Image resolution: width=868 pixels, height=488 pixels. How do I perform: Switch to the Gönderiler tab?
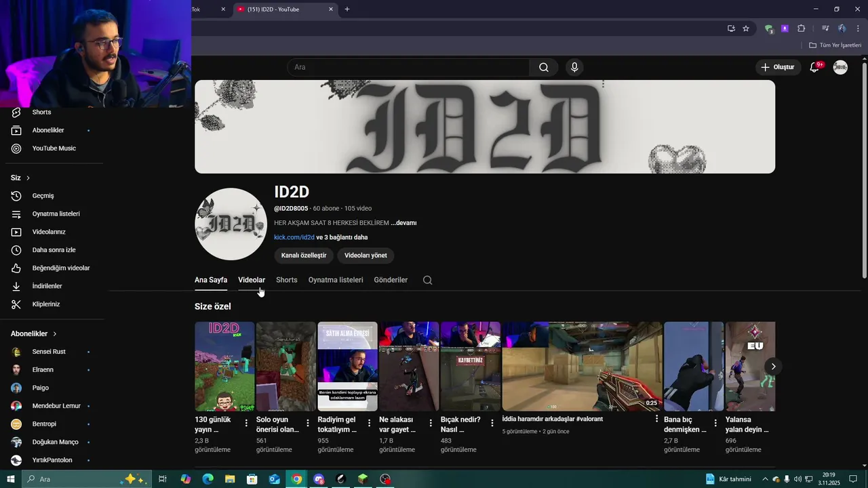(391, 280)
